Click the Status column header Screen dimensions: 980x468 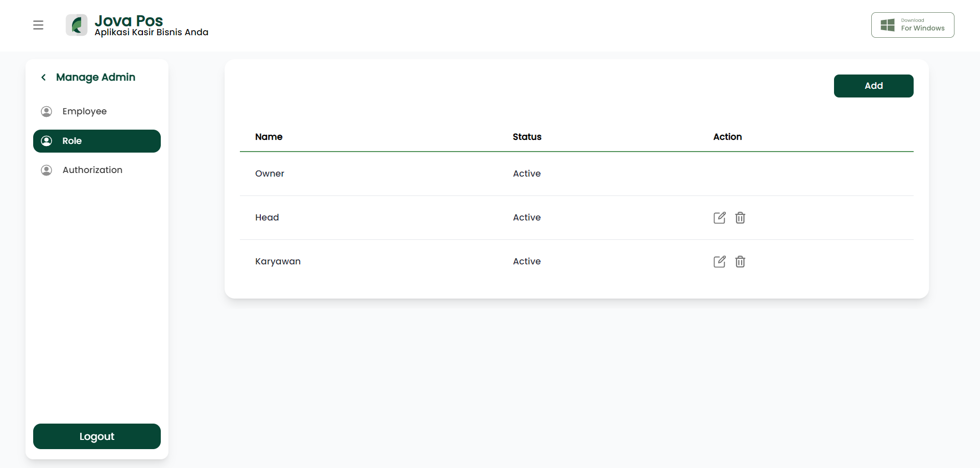point(527,137)
